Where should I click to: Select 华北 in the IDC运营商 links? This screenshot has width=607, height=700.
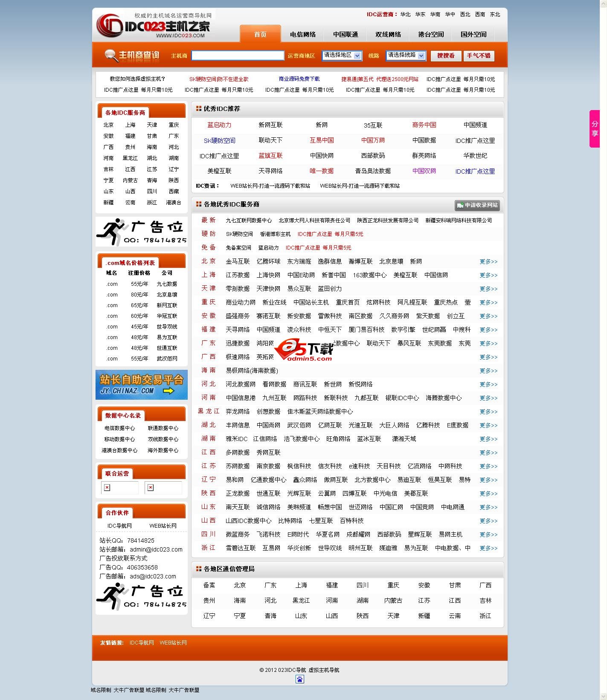coord(405,15)
